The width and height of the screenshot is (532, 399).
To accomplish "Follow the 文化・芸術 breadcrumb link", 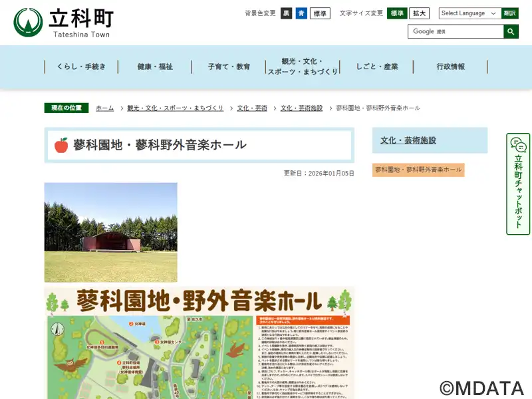I will coord(252,108).
